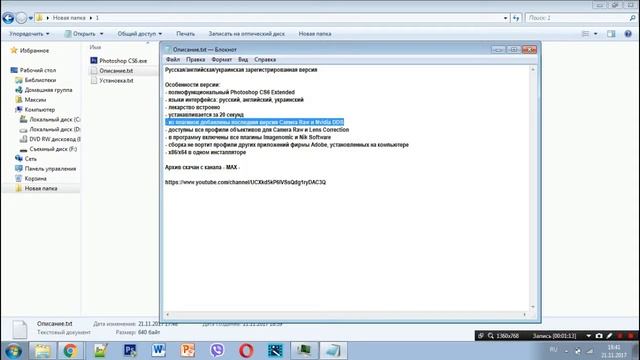Click the recorder magnifier zoom icon
The image size is (640, 360).
(x=491, y=336)
